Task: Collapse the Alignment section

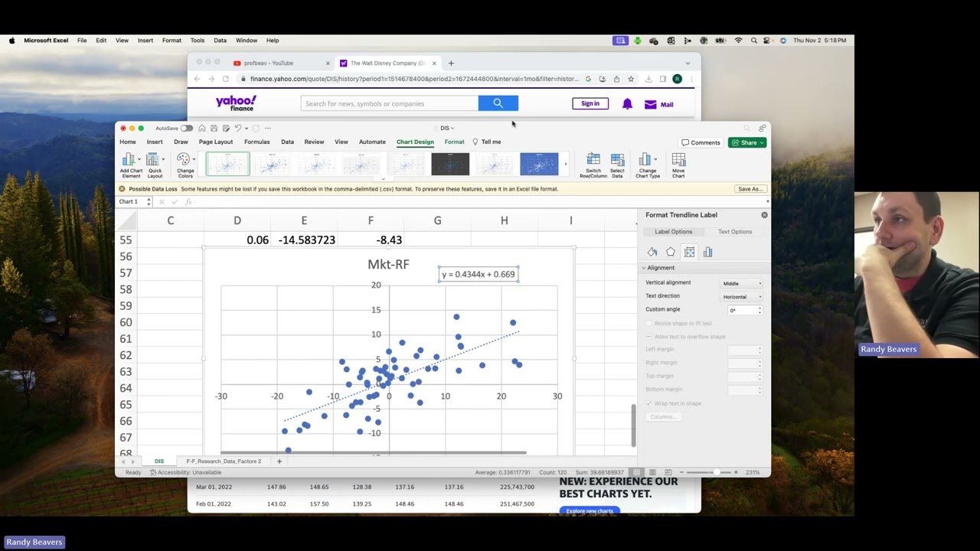Action: click(x=645, y=268)
